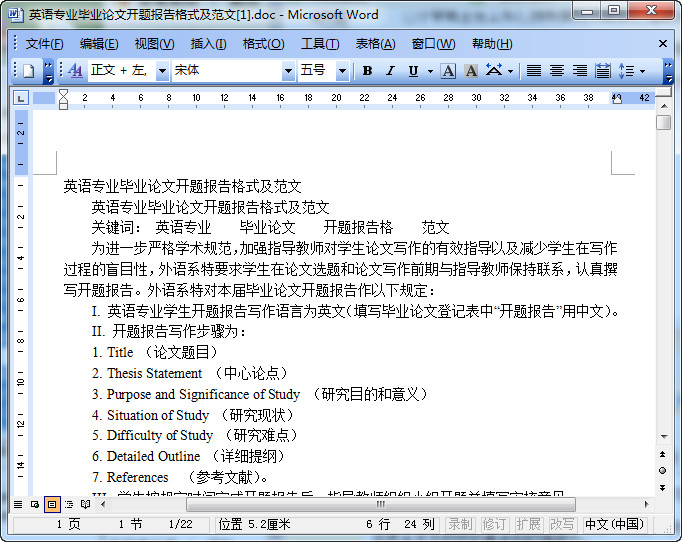682x542 pixels.
Task: Open the underline style dropdown arrow
Action: pyautogui.click(x=430, y=71)
